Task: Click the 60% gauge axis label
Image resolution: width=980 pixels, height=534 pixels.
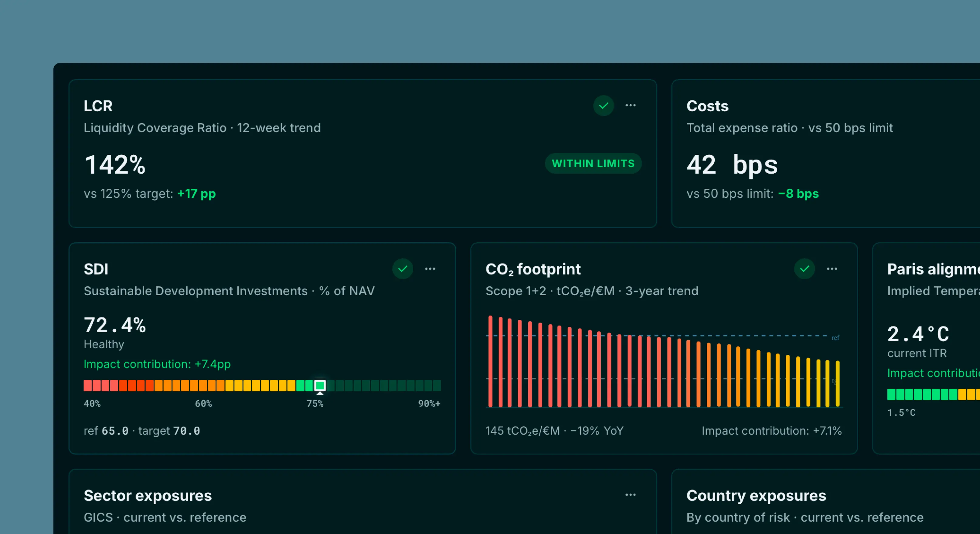Action: point(203,404)
